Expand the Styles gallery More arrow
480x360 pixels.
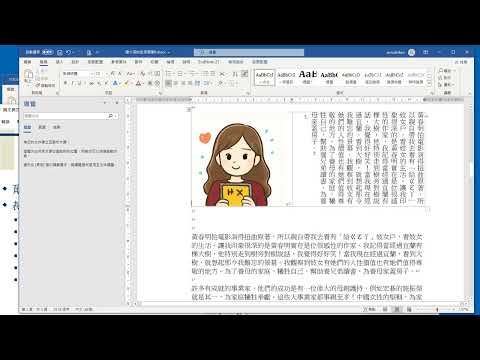(x=429, y=84)
